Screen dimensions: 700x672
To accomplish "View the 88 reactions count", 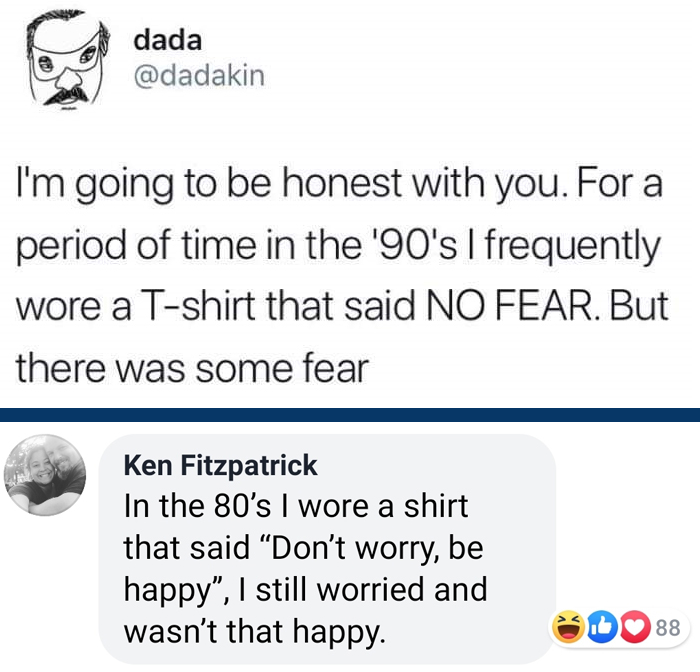I will 668,628.
